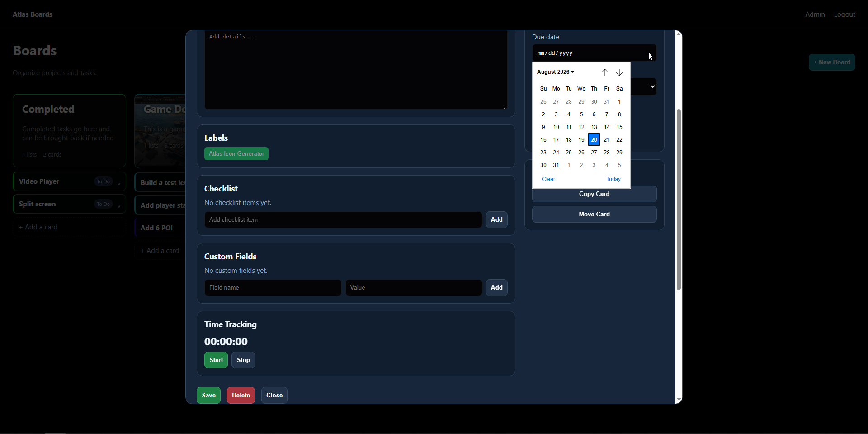
Task: Select August 1 in the calendar
Action: tap(619, 102)
